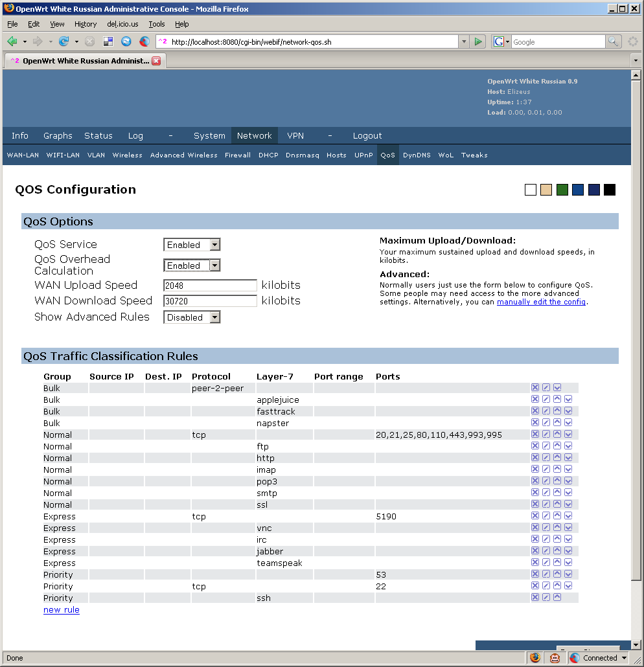
Task: Move the fasttrack rule up
Action: pos(557,411)
